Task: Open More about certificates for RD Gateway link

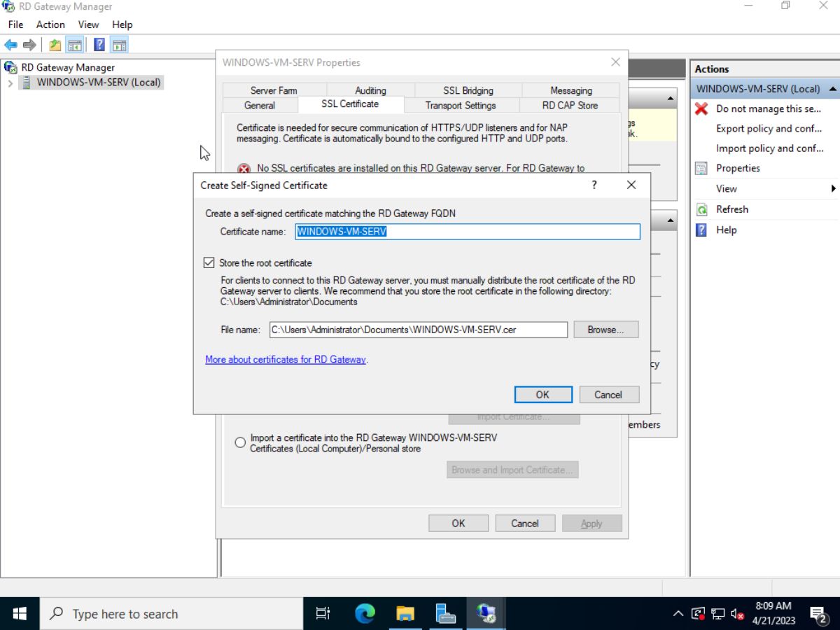Action: pos(285,359)
